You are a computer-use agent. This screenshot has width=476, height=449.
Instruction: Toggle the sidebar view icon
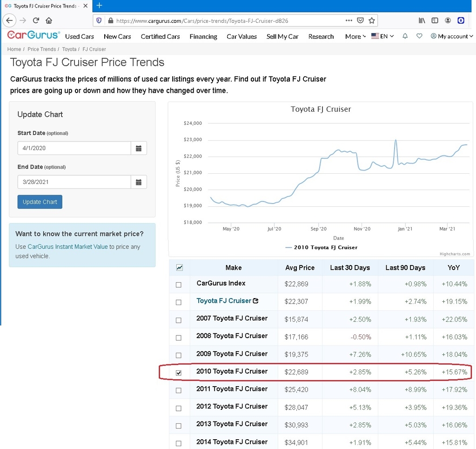[435, 20]
